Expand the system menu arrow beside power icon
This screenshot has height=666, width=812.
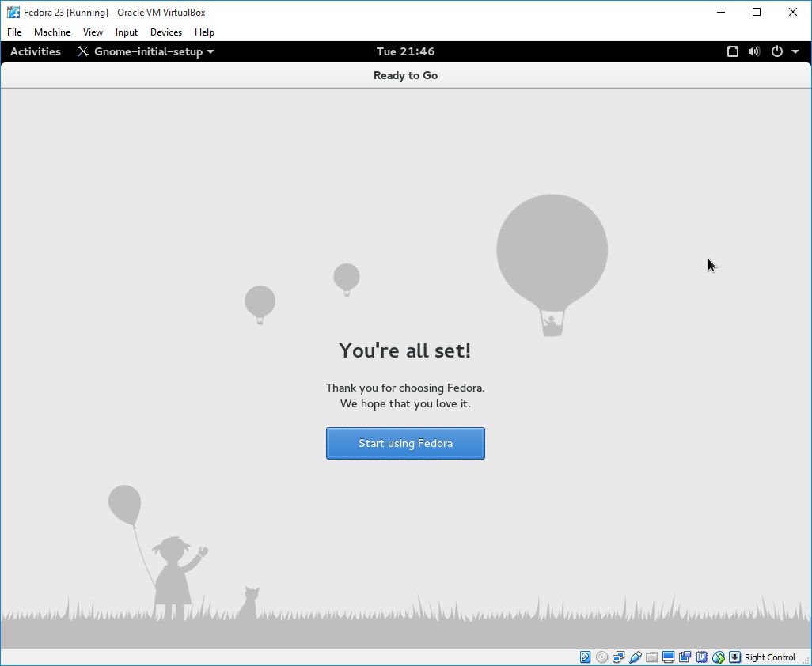[x=795, y=51]
